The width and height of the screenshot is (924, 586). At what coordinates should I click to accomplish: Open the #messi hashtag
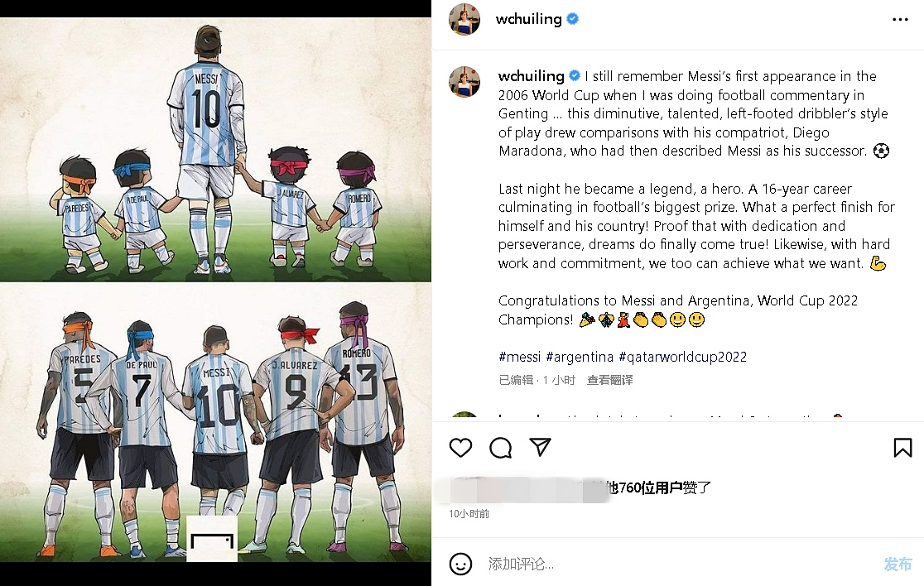(519, 357)
